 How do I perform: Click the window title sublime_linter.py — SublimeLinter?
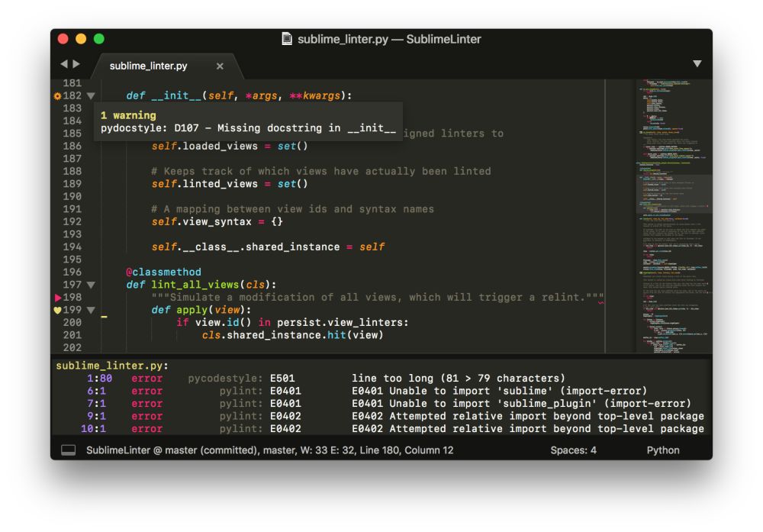(x=389, y=39)
